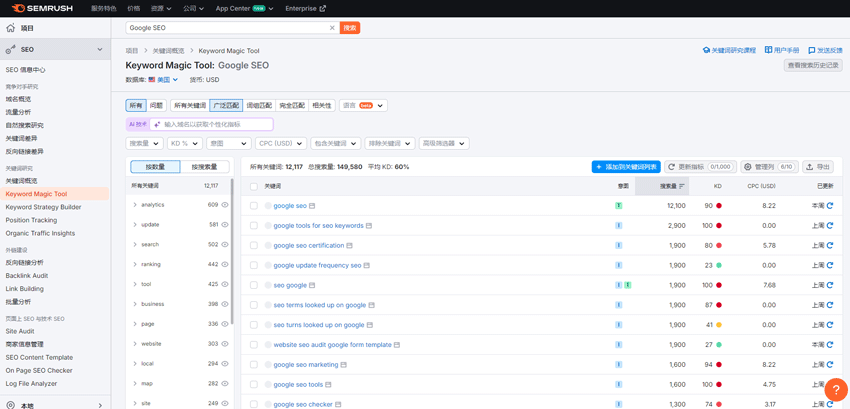850x409 pixels.
Task: Select the 词组匹配 phrase match tab
Action: click(259, 105)
